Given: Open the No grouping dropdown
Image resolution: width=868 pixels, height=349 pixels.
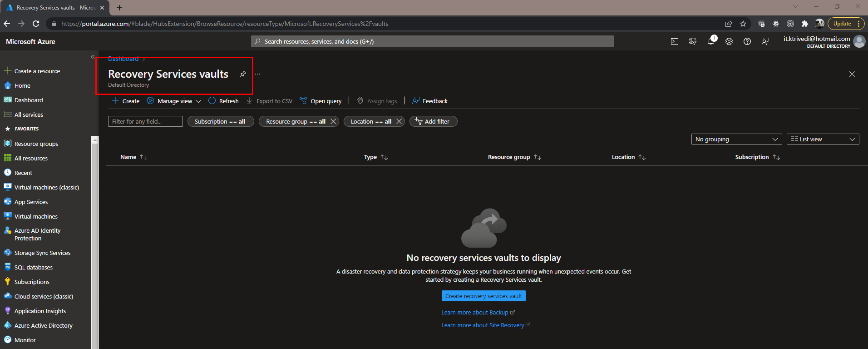Looking at the screenshot, I should (736, 139).
